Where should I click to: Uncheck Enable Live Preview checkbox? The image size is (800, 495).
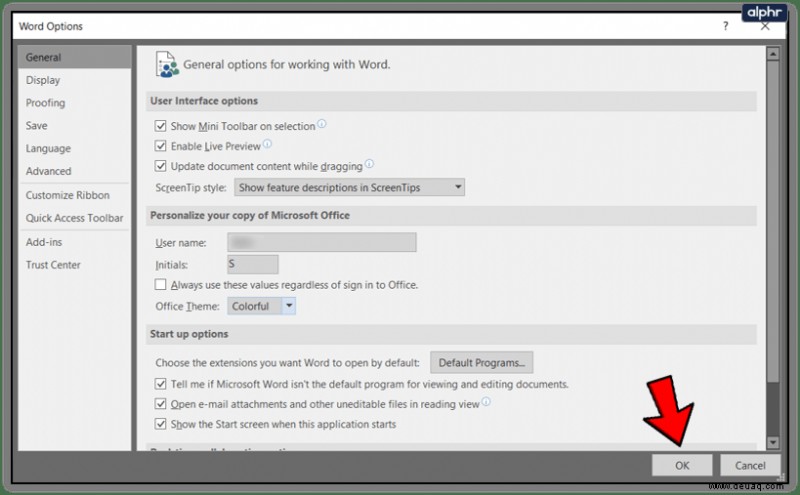[160, 146]
